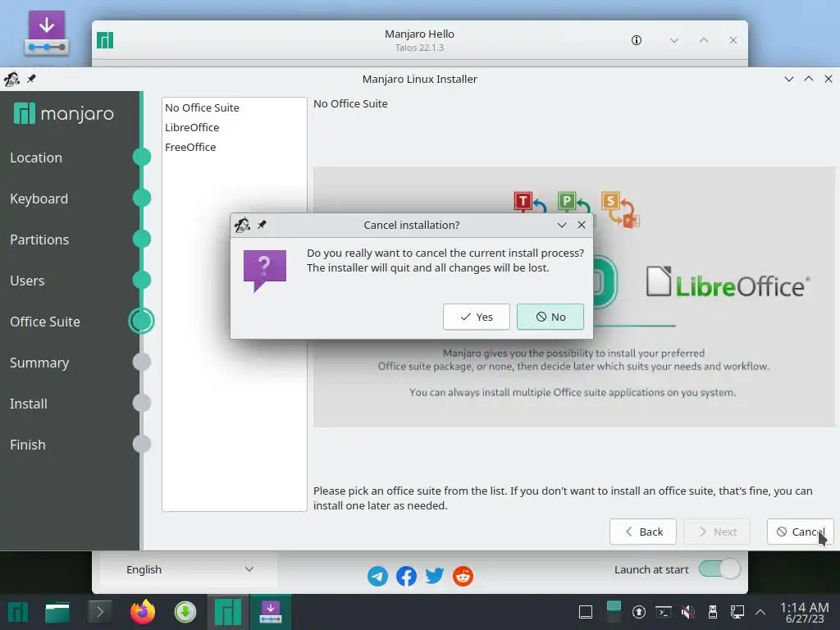The image size is (840, 630).
Task: Confirm cancel with the Yes button
Action: click(477, 317)
